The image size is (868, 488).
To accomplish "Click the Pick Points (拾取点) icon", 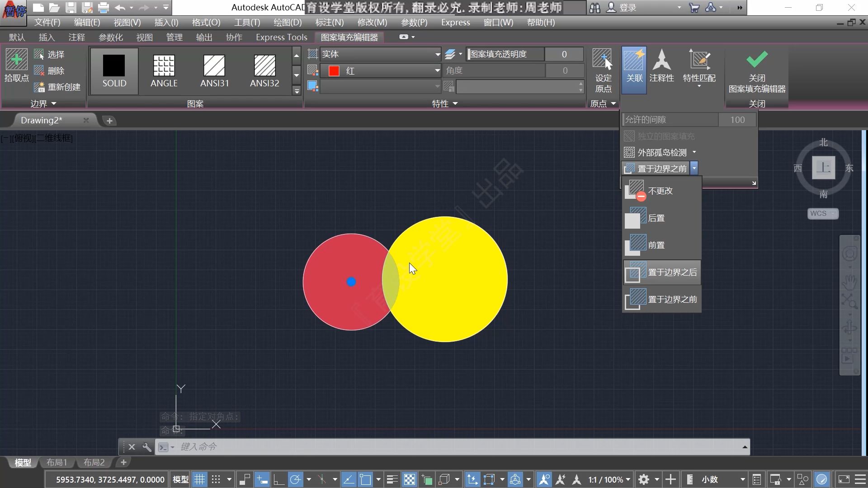I will tap(16, 59).
